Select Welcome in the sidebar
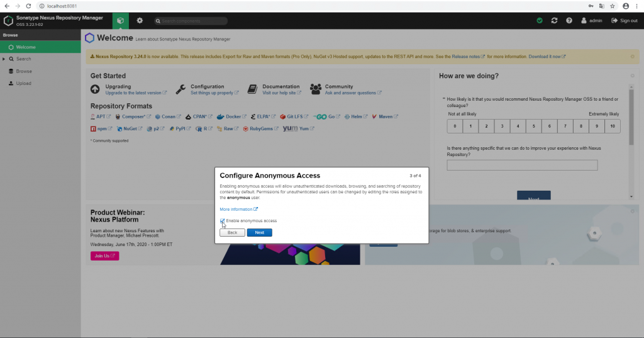Image resolution: width=644 pixels, height=338 pixels. point(40,47)
